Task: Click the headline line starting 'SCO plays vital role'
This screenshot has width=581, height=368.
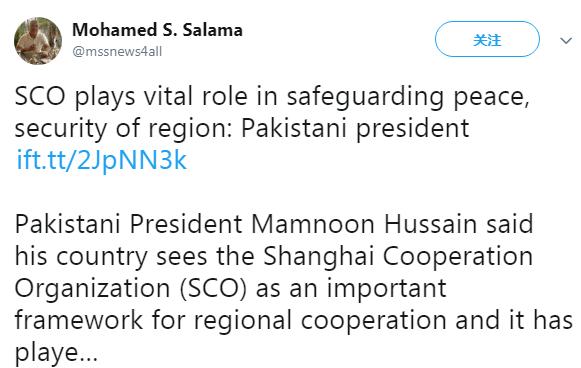Action: point(272,97)
